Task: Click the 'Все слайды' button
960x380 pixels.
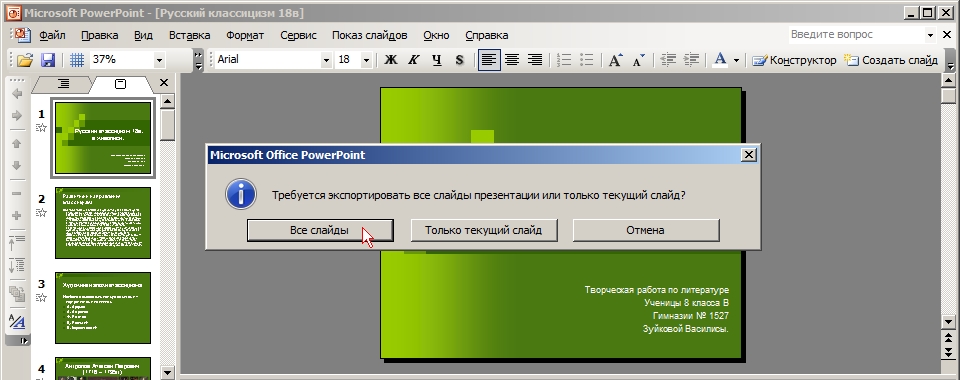Action: 320,230
